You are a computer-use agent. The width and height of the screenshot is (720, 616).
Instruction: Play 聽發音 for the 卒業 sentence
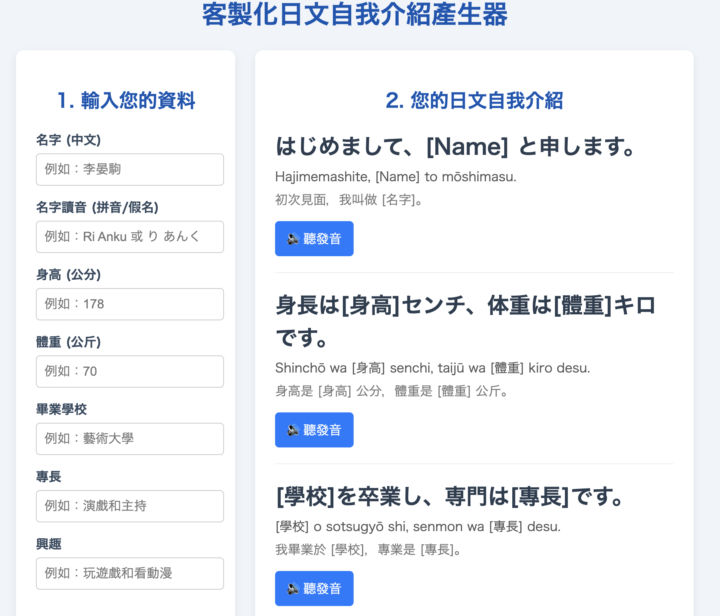click(x=314, y=588)
